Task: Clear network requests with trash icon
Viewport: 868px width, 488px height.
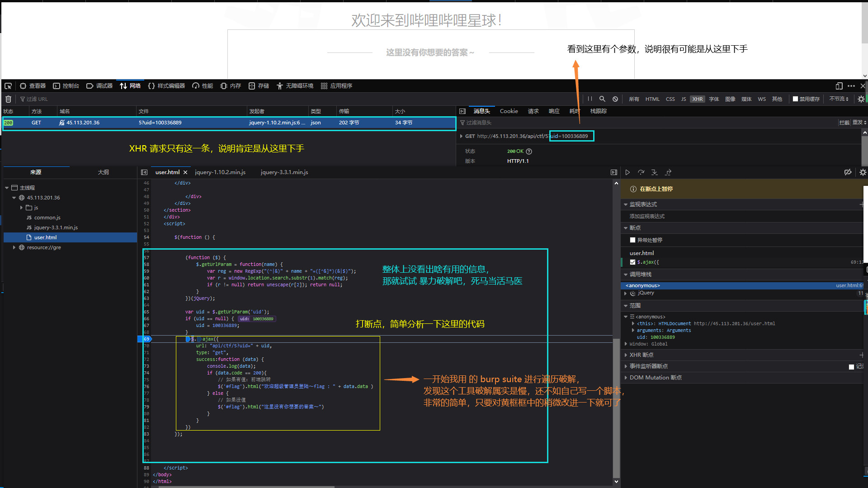Action: (x=8, y=99)
